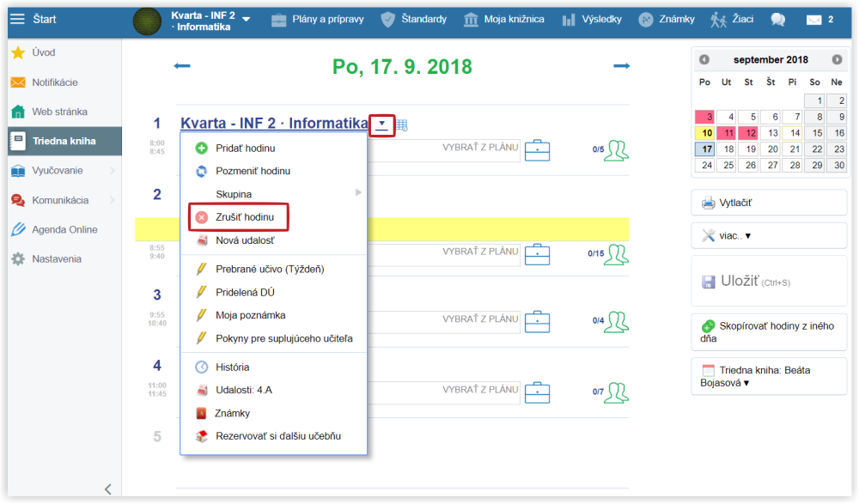
Task: Toggle the lesson dropdown arrow next to Informatika
Action: (x=382, y=124)
